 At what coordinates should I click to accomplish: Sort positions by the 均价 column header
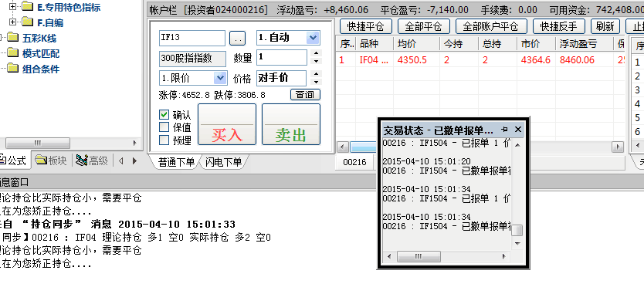[417, 44]
